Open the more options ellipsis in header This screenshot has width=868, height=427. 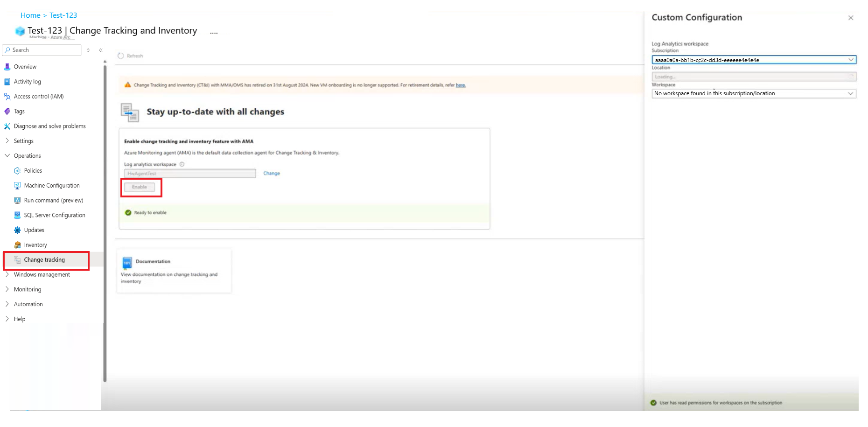coord(214,32)
